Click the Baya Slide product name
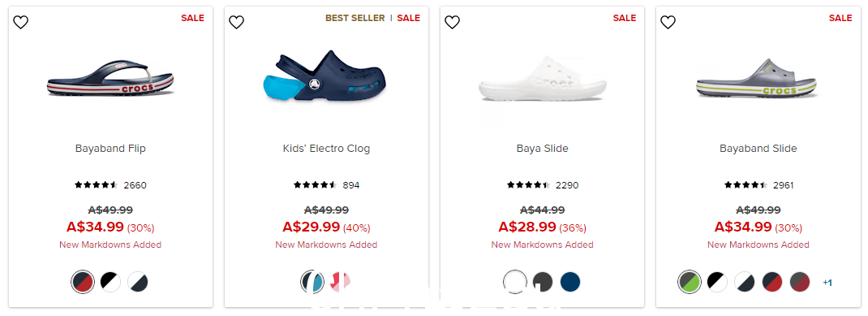 pos(543,149)
